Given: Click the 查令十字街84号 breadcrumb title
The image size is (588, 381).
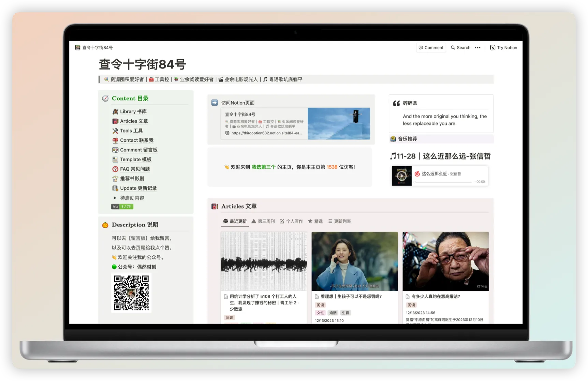Looking at the screenshot, I should click(97, 48).
